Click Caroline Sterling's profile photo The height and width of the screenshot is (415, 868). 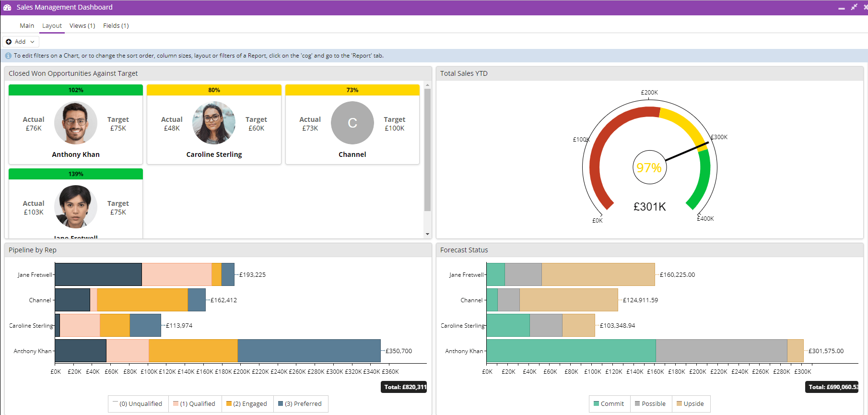coord(214,123)
